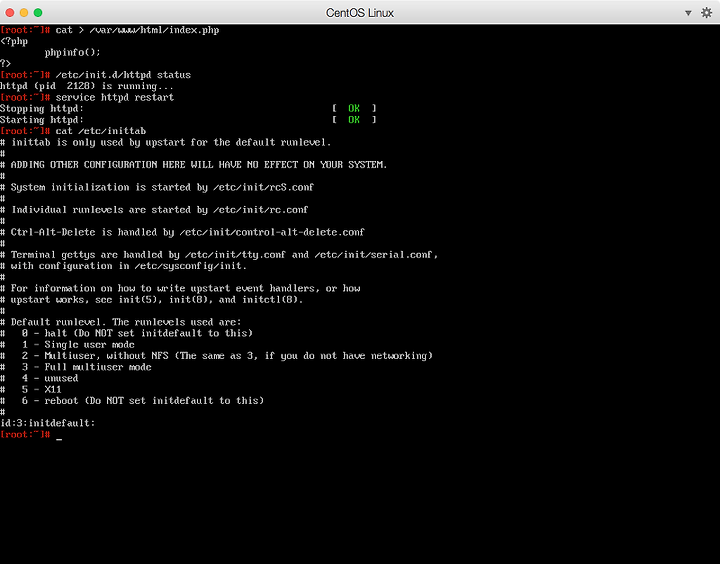The image size is (720, 564).
Task: Click the 'init(5), init(8), and initctl(8)' text
Action: 211,300
